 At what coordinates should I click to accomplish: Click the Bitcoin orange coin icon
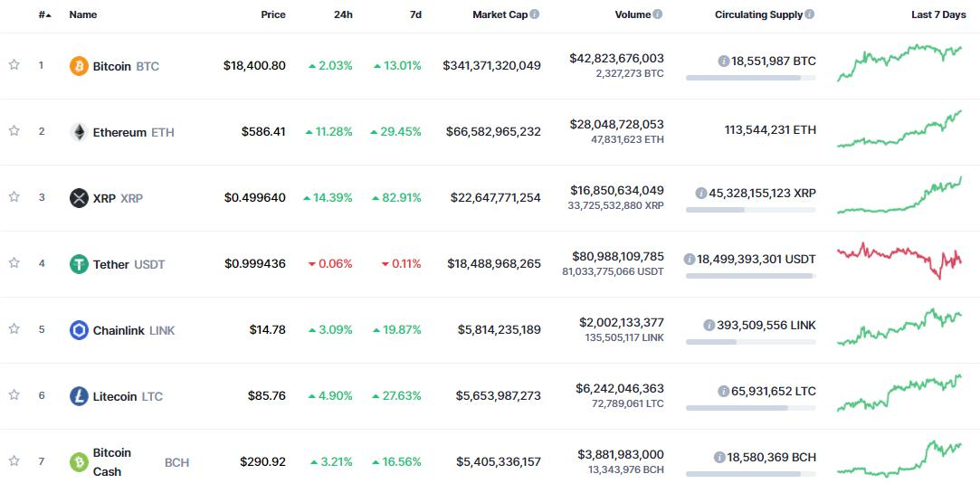pos(79,66)
